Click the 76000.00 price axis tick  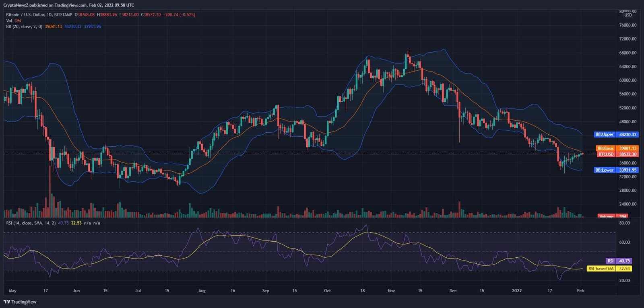(x=628, y=25)
